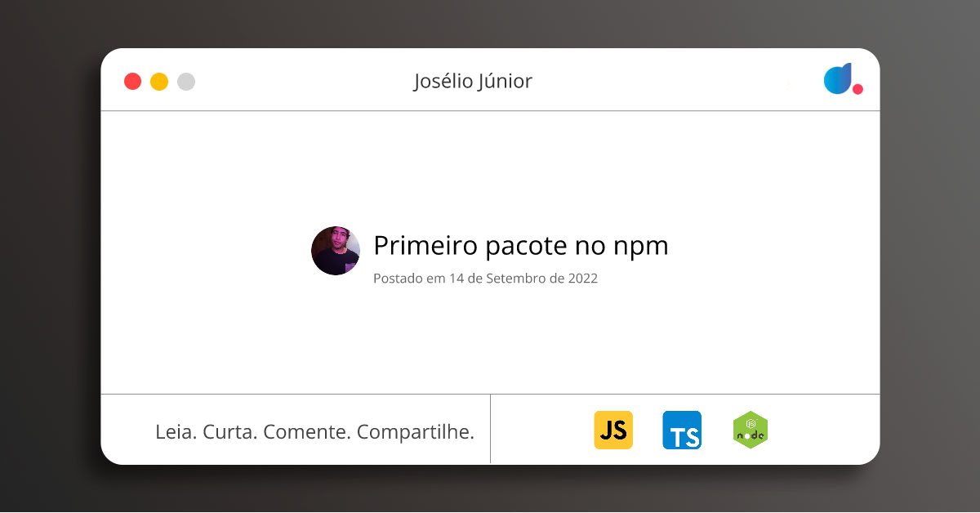Click the blue letter-d logo in the header

click(x=838, y=79)
